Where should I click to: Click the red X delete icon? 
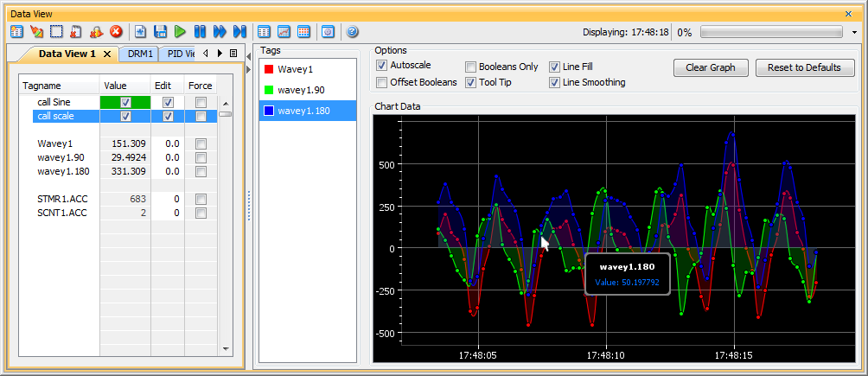pyautogui.click(x=116, y=32)
